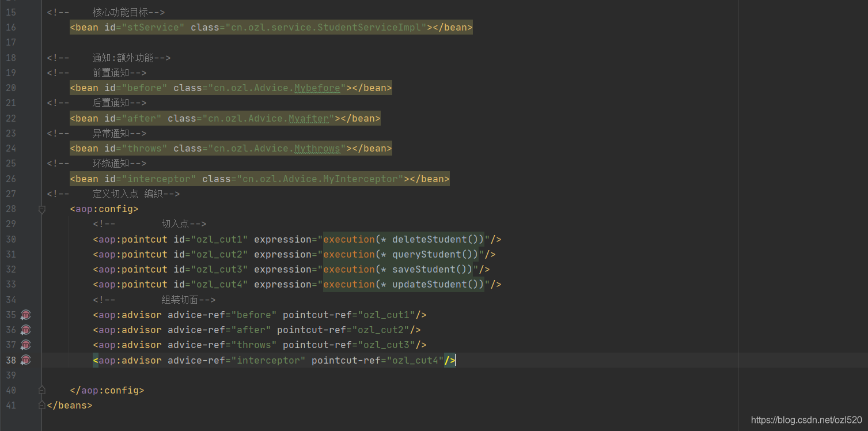868x431 pixels.
Task: Click the updateStudent() execution expression
Action: (x=404, y=284)
